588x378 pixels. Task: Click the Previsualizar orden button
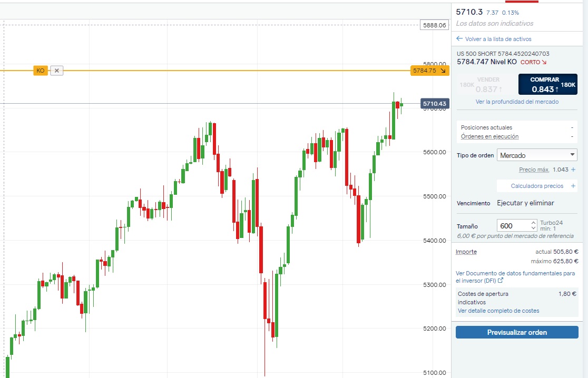pyautogui.click(x=517, y=332)
